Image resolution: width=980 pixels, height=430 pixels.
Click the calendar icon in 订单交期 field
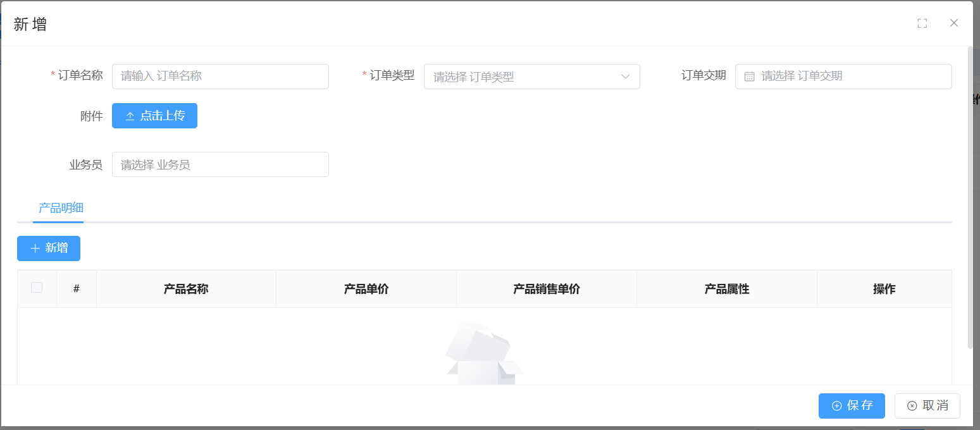(x=750, y=77)
